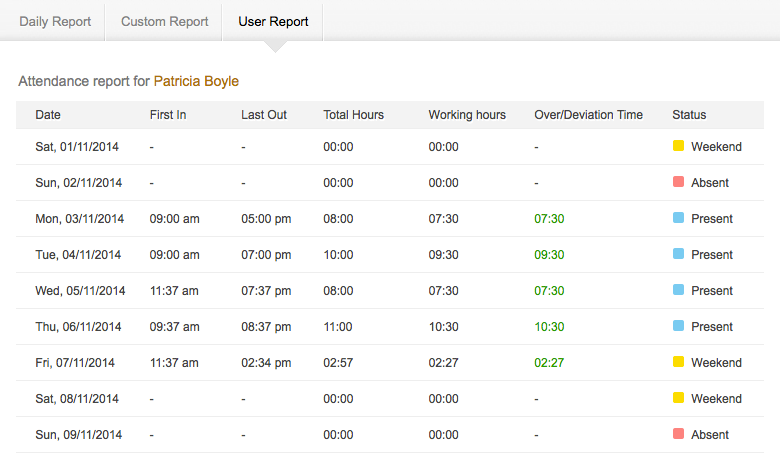Select the User Report tab
The image size is (780, 464).
[273, 21]
